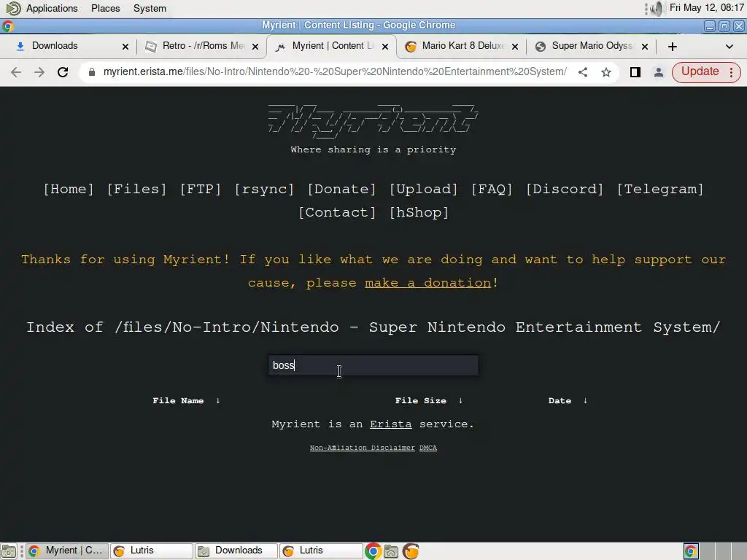
Task: Open the [hShop] link
Action: (419, 212)
